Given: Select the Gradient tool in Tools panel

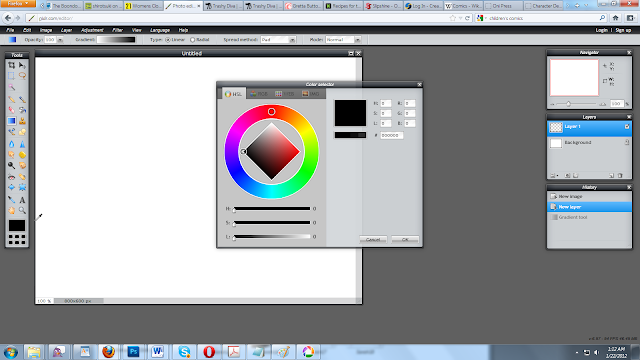Looking at the screenshot, I should tap(11, 121).
